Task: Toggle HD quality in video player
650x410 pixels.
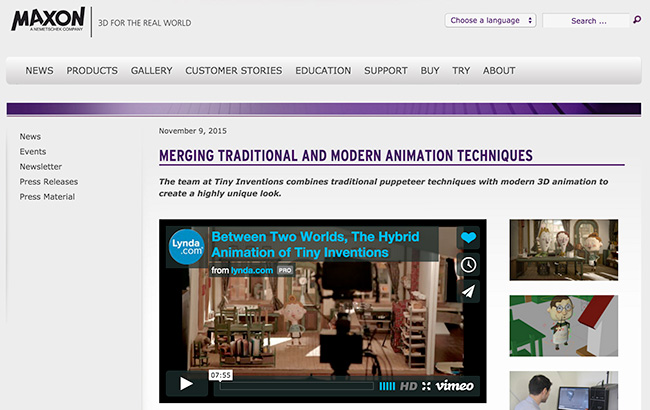Action: click(408, 386)
